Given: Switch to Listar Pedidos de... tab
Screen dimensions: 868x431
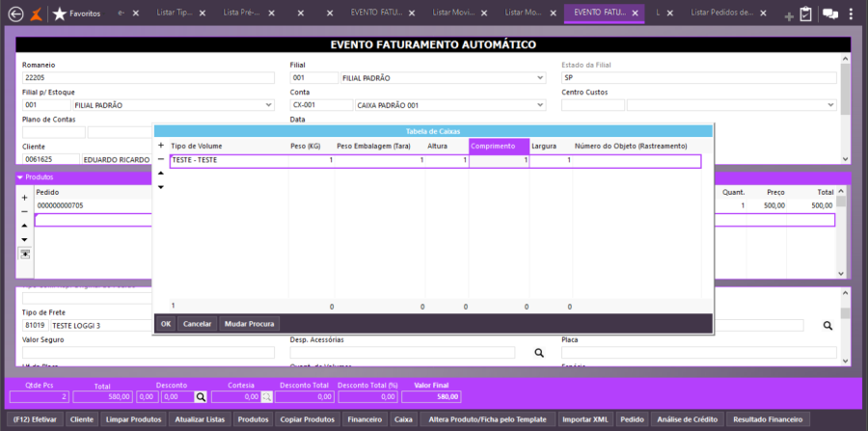Looking at the screenshot, I should click(721, 13).
